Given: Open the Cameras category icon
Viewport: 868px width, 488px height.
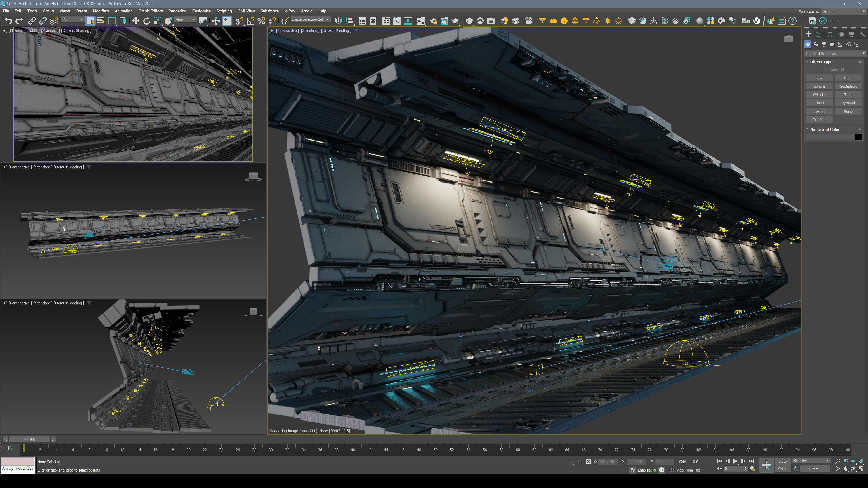Looking at the screenshot, I should coord(832,45).
